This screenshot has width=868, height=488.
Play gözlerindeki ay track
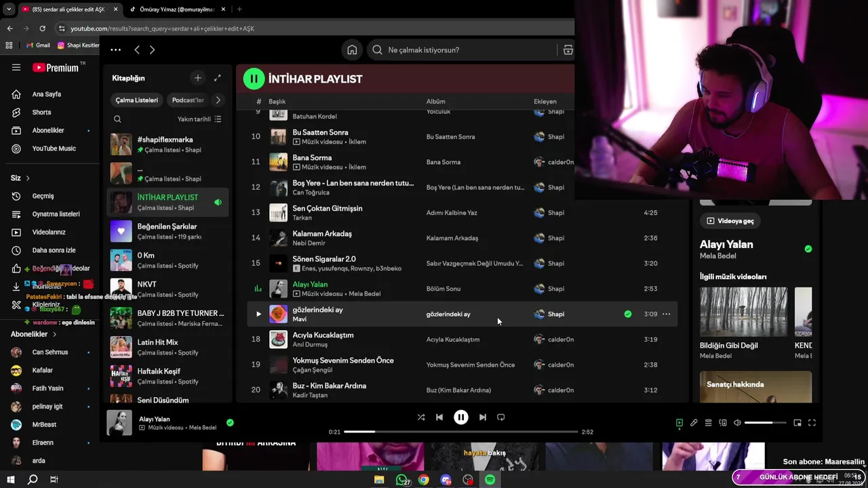(258, 314)
